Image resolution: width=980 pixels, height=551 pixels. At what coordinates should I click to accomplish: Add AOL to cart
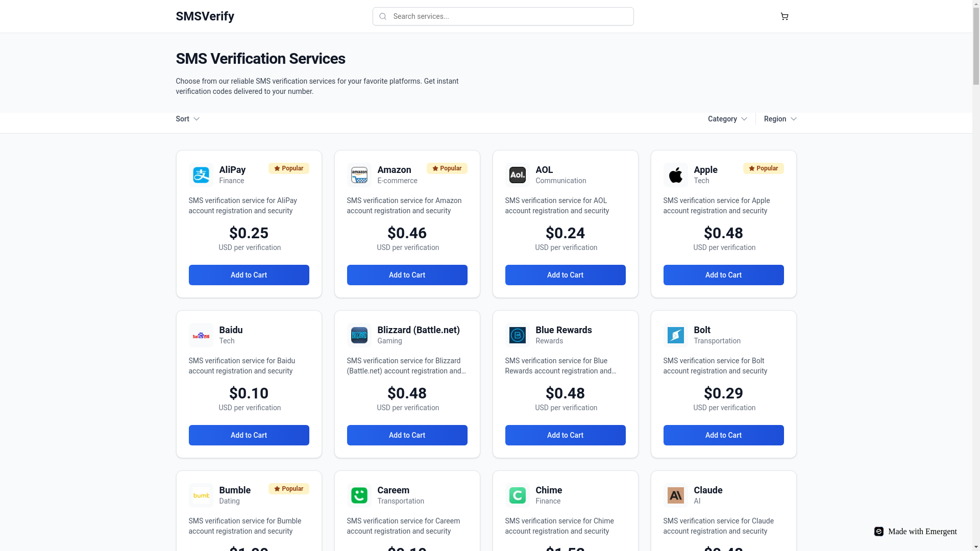[565, 275]
